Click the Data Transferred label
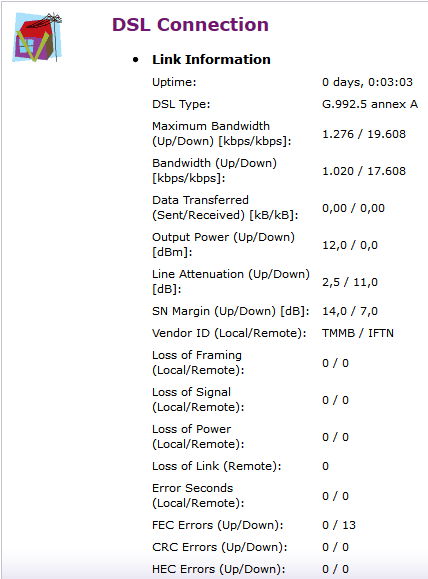Viewport: 428px width, 579px height. point(225,208)
